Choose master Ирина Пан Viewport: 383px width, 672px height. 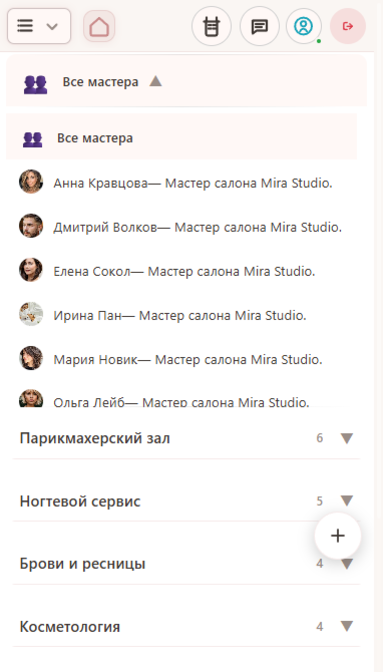(x=181, y=315)
